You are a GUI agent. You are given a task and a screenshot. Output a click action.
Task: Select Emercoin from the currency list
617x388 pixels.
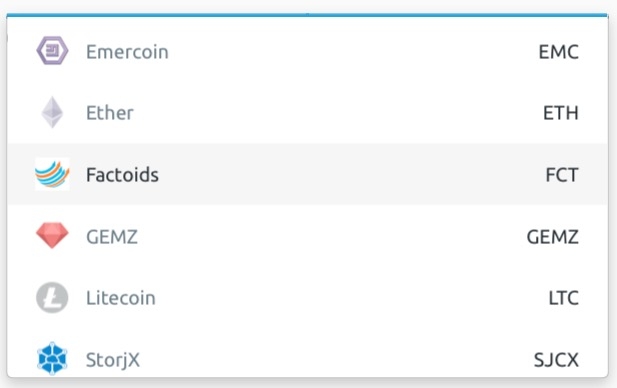coord(307,51)
